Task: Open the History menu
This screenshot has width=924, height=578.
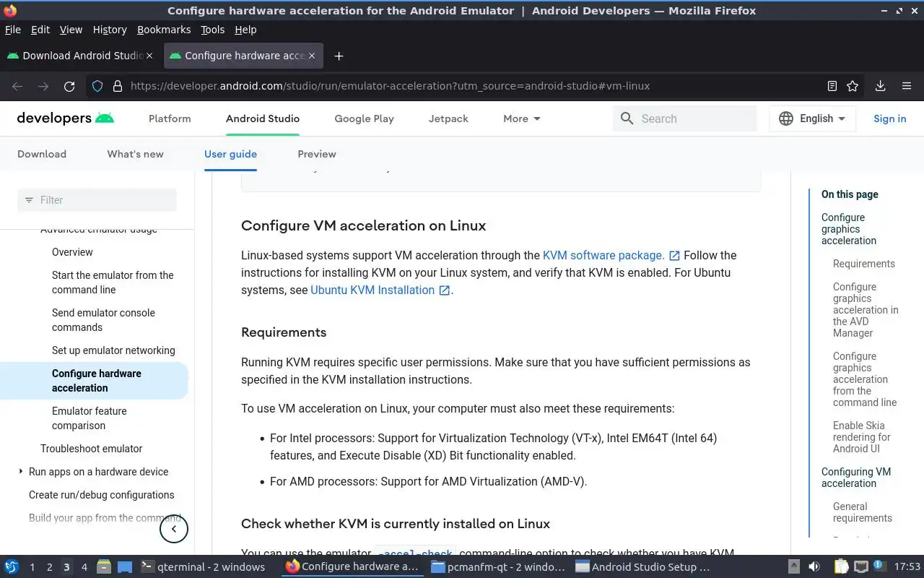Action: pyautogui.click(x=110, y=30)
